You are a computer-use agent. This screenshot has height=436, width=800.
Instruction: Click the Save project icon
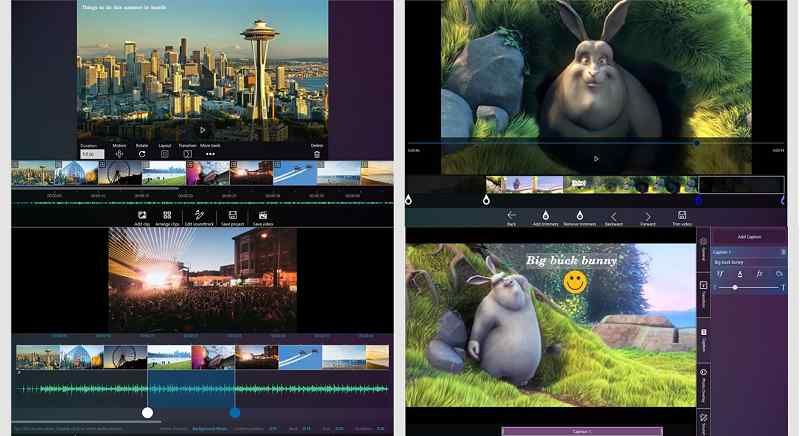233,215
